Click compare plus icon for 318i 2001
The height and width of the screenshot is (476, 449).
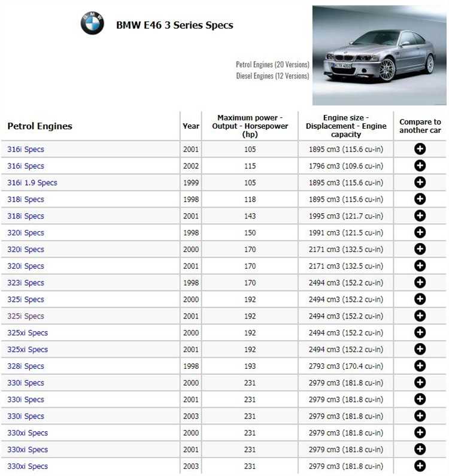click(420, 216)
